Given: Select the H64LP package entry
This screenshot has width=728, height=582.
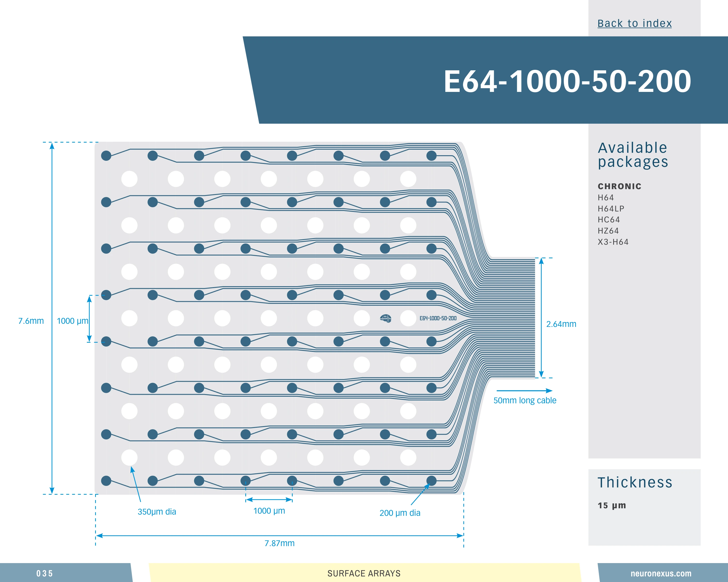Looking at the screenshot, I should tap(611, 209).
